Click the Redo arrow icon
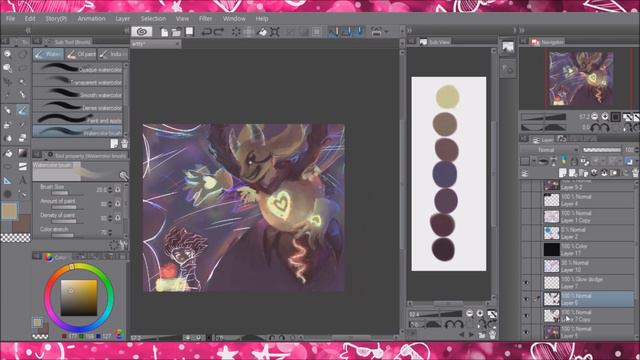The height and width of the screenshot is (360, 640). click(219, 32)
